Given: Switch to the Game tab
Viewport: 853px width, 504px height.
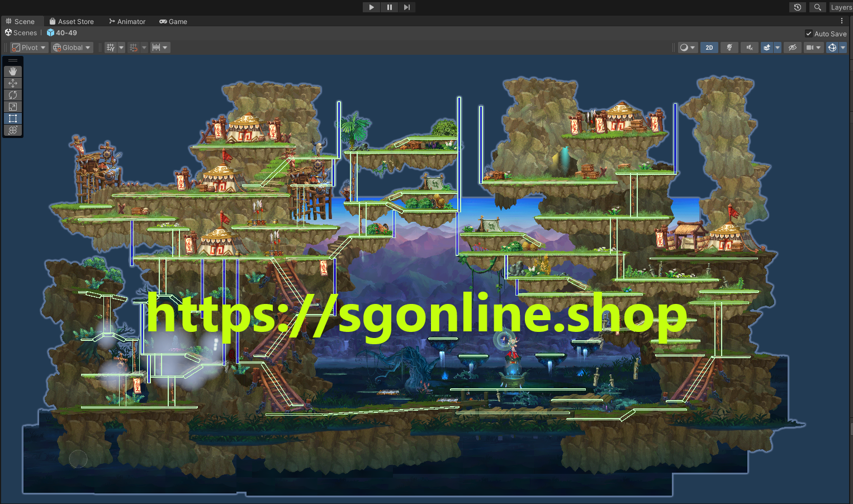Looking at the screenshot, I should [x=173, y=21].
